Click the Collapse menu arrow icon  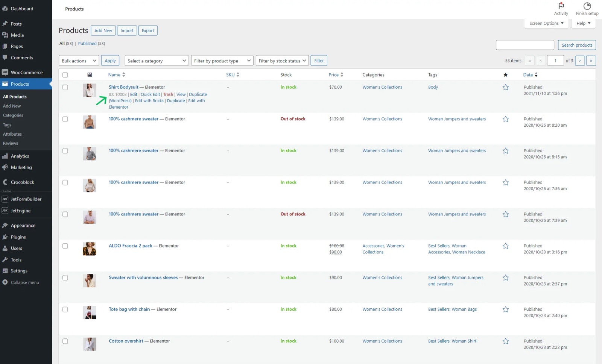click(5, 282)
